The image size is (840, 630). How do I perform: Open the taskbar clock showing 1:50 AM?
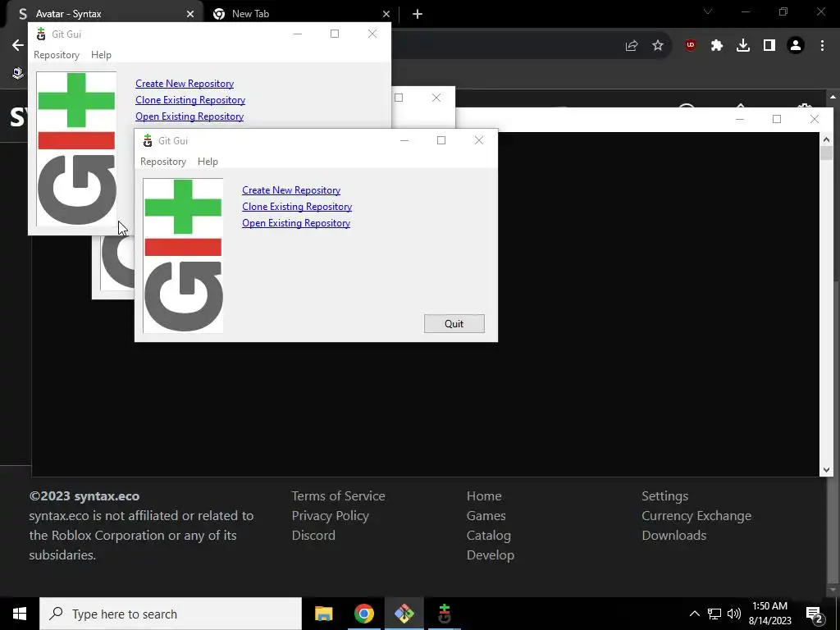[x=769, y=614]
